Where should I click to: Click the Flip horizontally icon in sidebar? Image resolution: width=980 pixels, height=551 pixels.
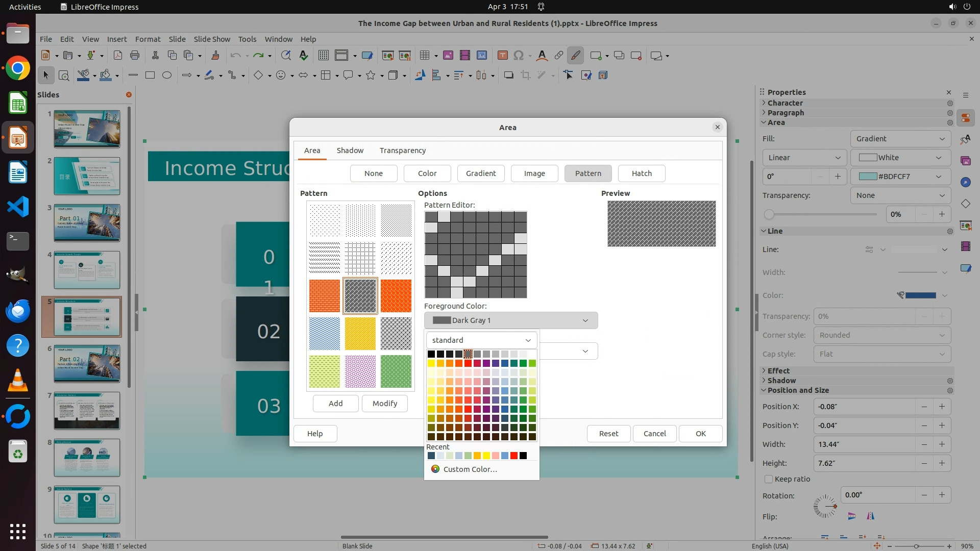pyautogui.click(x=870, y=516)
